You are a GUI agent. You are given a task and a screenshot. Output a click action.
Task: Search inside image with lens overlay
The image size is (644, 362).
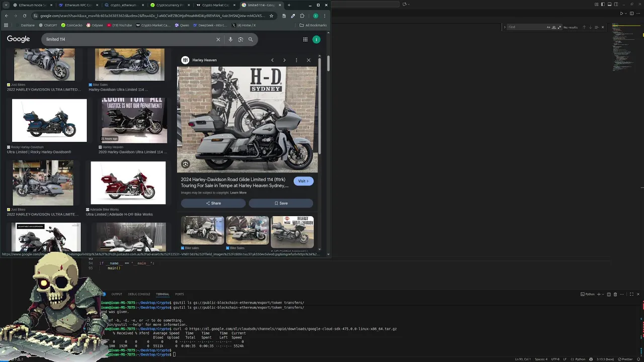click(x=186, y=164)
